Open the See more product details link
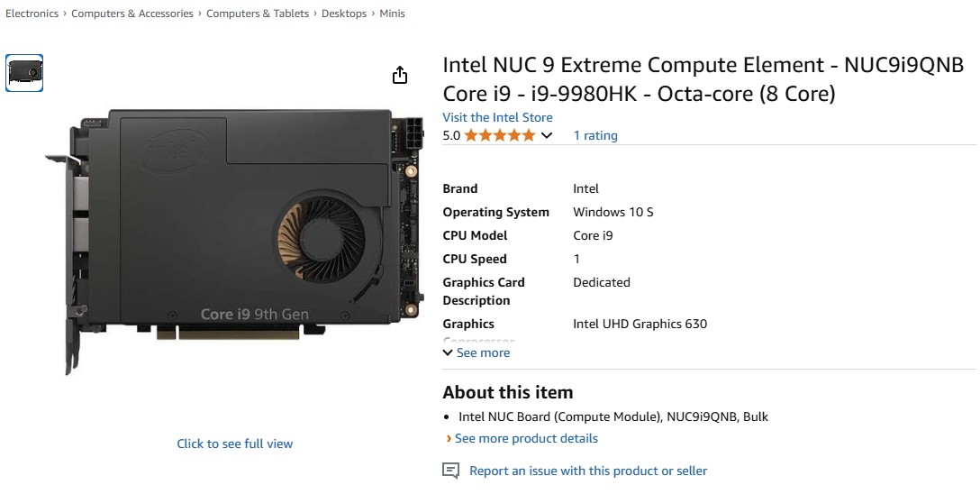 tap(526, 438)
